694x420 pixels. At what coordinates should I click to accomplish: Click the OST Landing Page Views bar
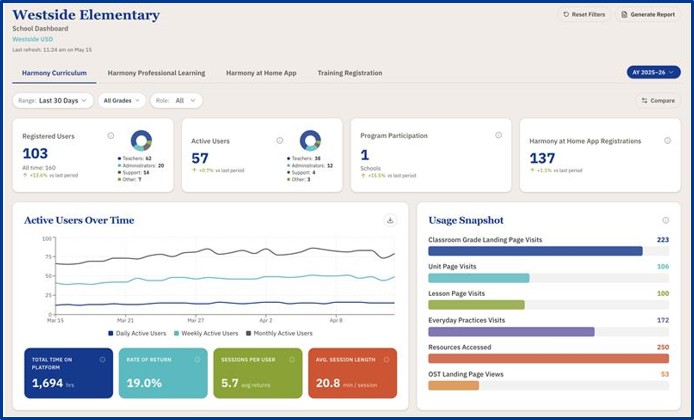click(x=454, y=385)
